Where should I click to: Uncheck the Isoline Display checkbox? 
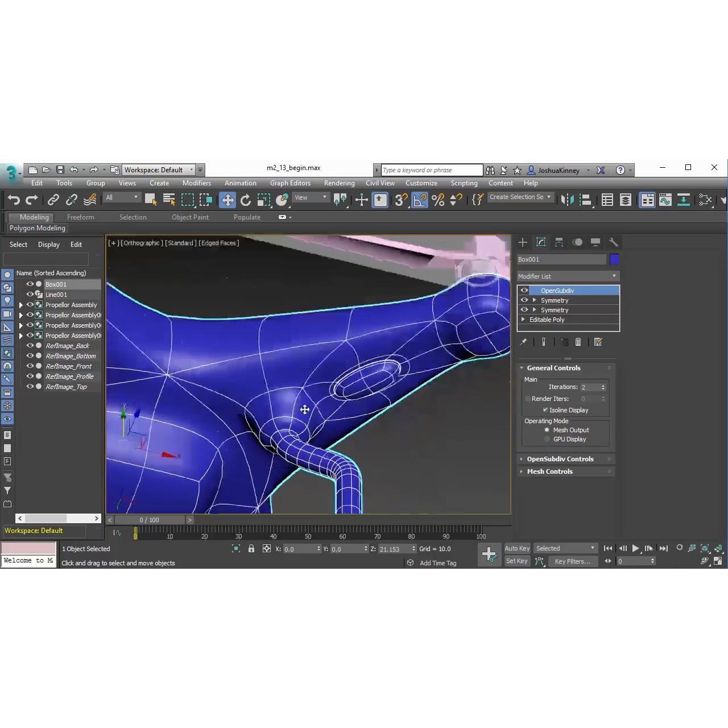[545, 409]
